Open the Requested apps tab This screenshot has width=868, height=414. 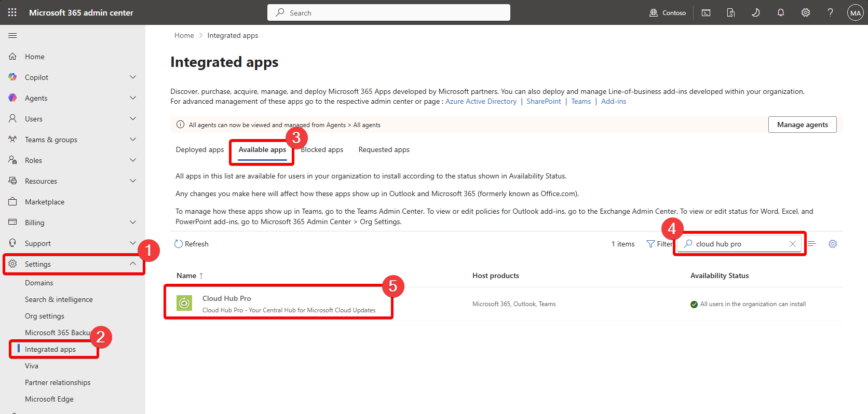tap(384, 149)
